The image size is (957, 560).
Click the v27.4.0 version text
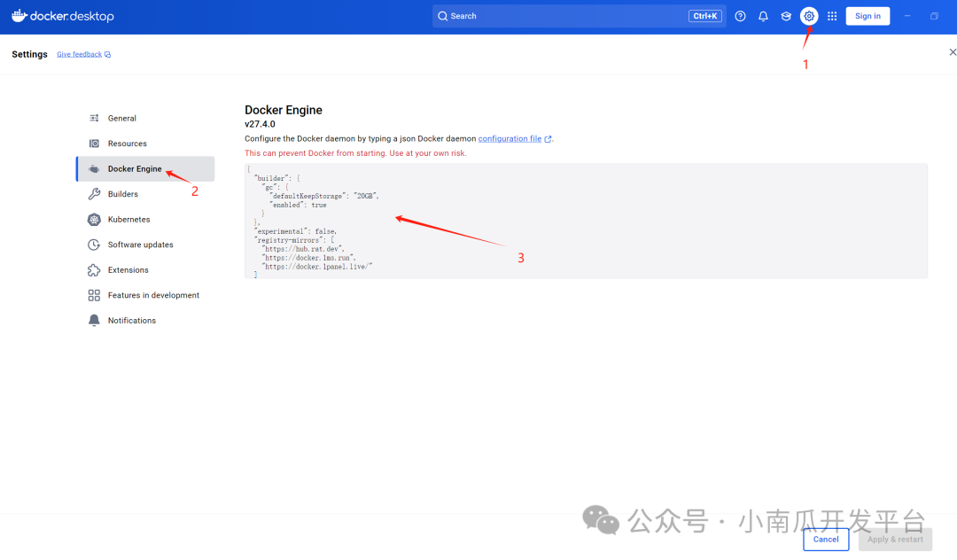(x=260, y=124)
